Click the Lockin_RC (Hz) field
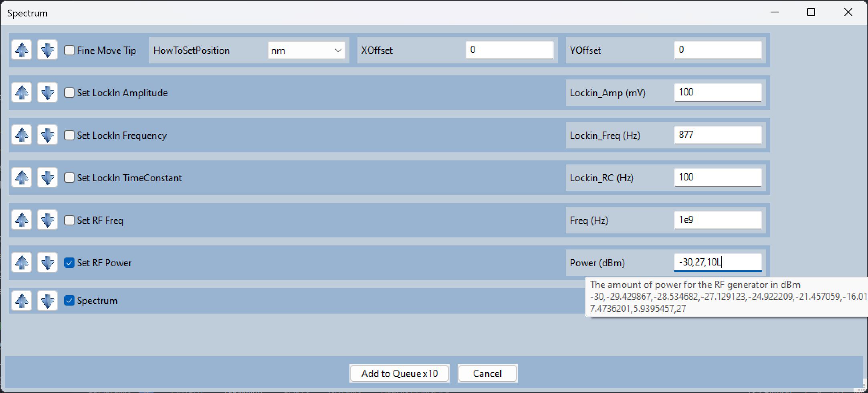This screenshot has width=868, height=393. [718, 178]
